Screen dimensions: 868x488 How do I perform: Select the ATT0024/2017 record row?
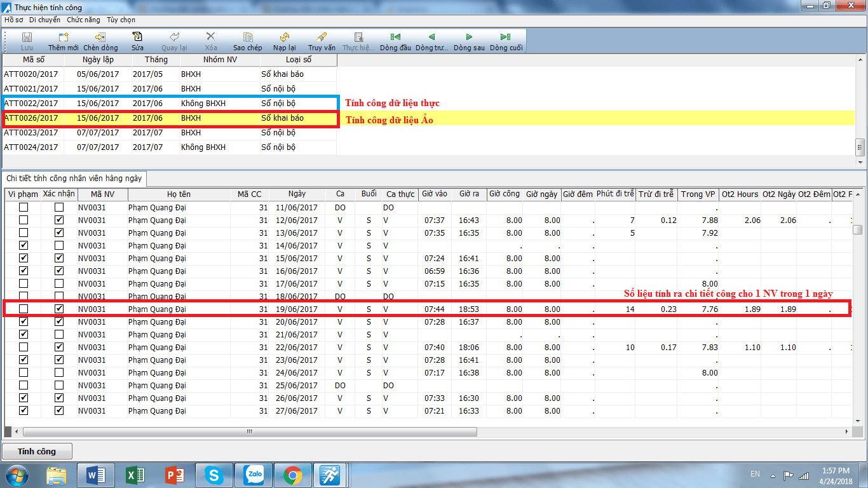click(x=170, y=147)
